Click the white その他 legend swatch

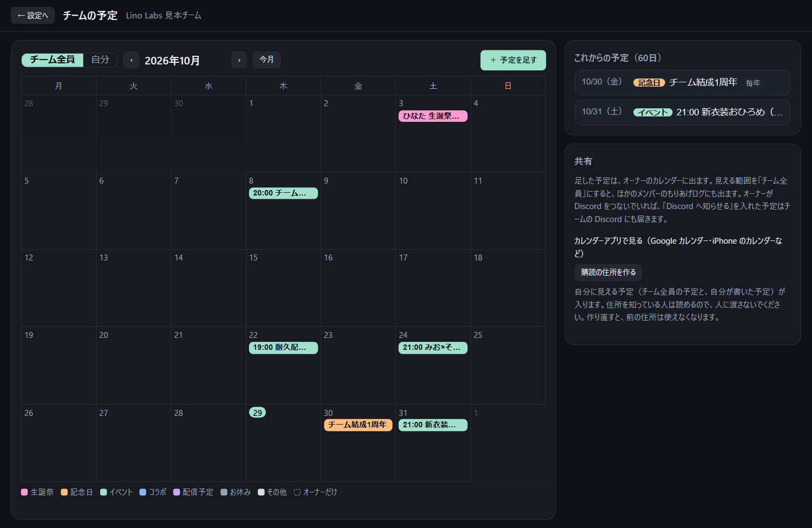(x=261, y=492)
